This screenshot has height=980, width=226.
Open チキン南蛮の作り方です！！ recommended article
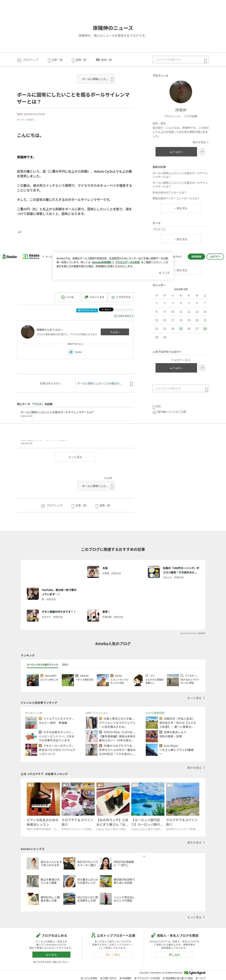(x=59, y=612)
